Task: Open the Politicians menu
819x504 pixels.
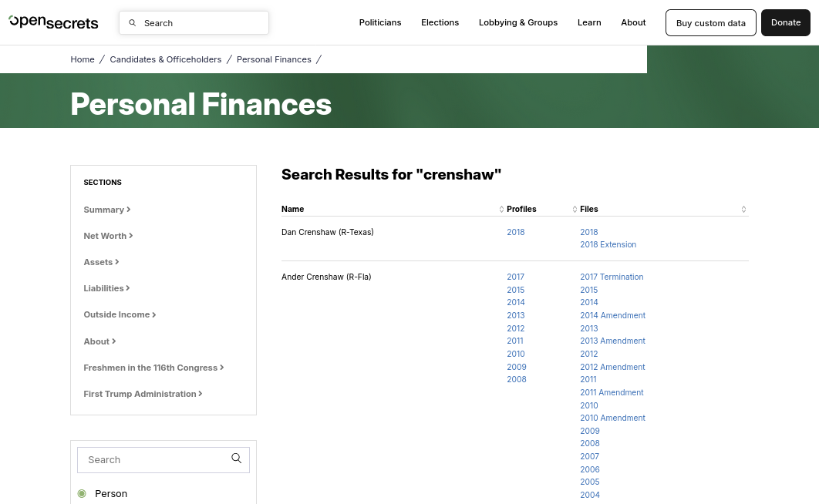Action: click(x=380, y=22)
